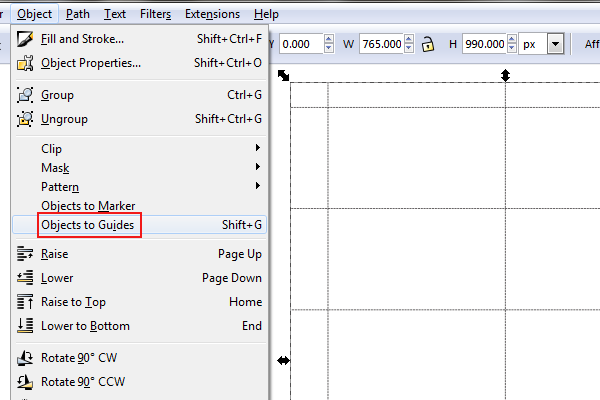The image size is (600, 400).
Task: Click the Y field stepper arrows
Action: 329,44
